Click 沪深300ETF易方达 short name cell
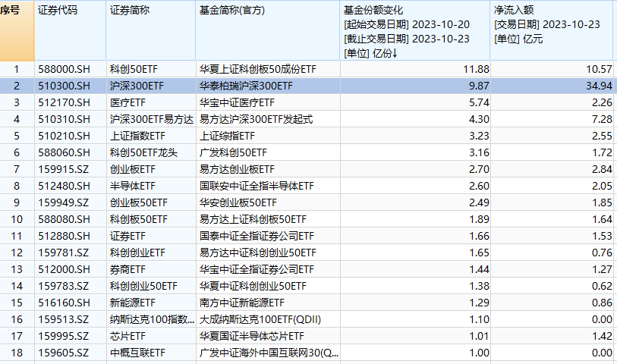617x364 pixels. coord(152,119)
